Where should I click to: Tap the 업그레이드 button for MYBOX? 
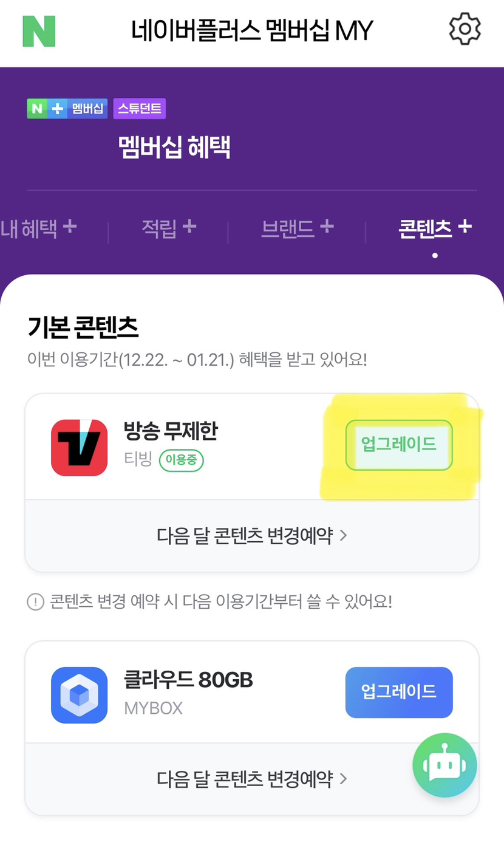[399, 692]
